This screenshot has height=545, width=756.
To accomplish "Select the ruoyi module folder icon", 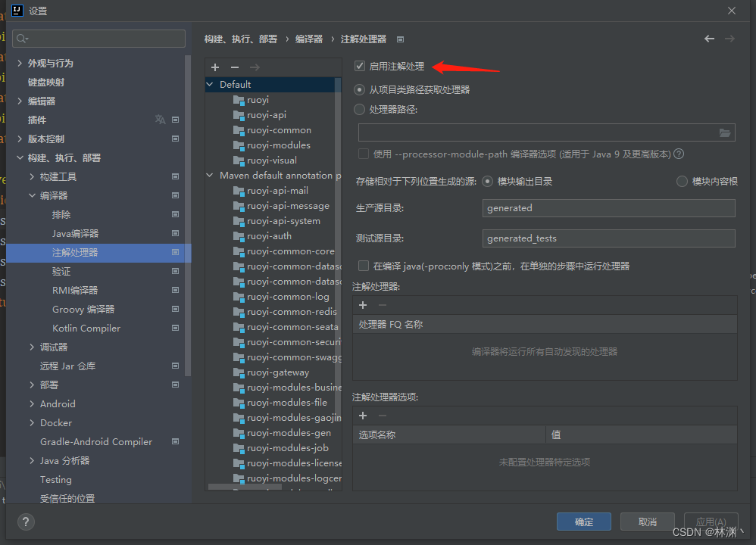I will (x=239, y=100).
